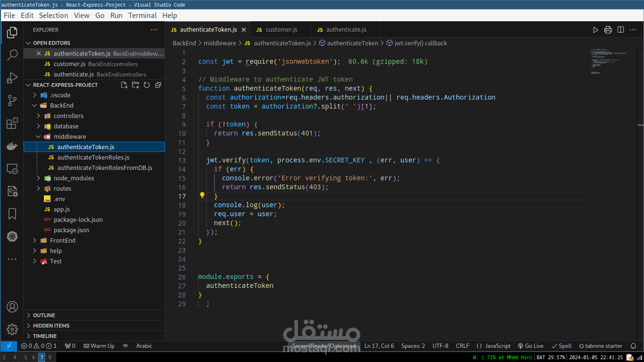Open the Source Control view
The height and width of the screenshot is (362, 644).
click(x=12, y=101)
